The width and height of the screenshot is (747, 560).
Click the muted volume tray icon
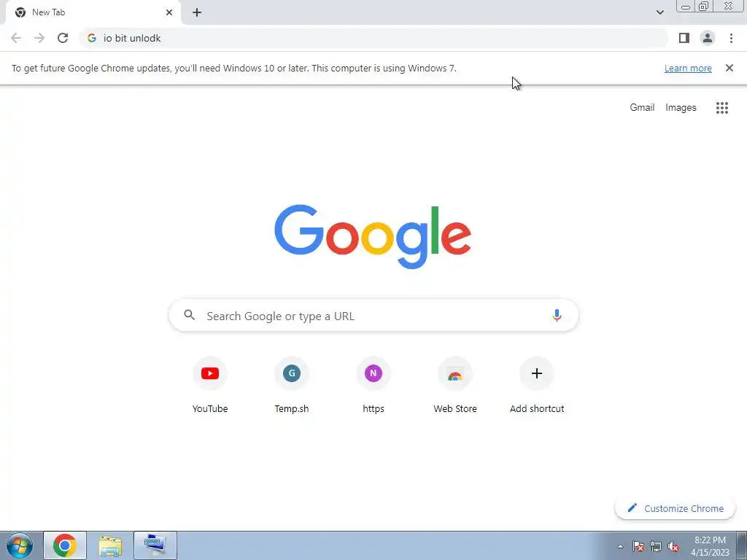pos(673,546)
